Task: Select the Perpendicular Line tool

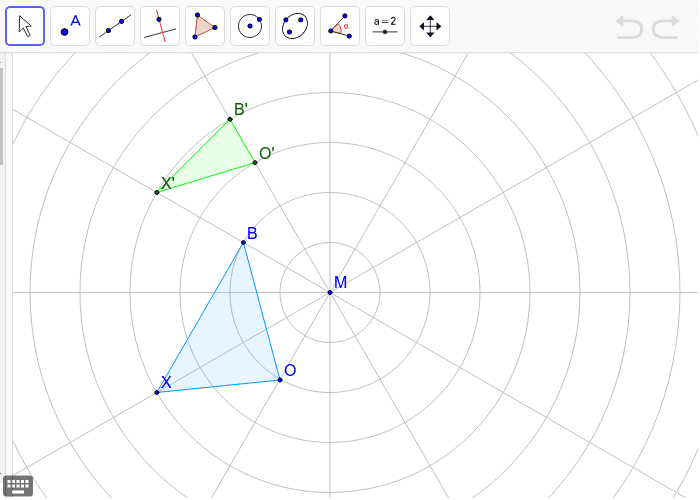Action: 160,26
